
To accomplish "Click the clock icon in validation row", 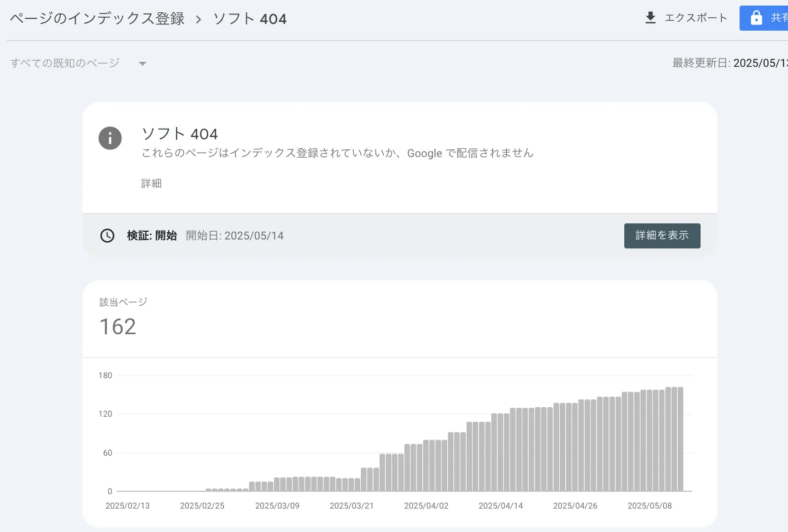I will (107, 236).
